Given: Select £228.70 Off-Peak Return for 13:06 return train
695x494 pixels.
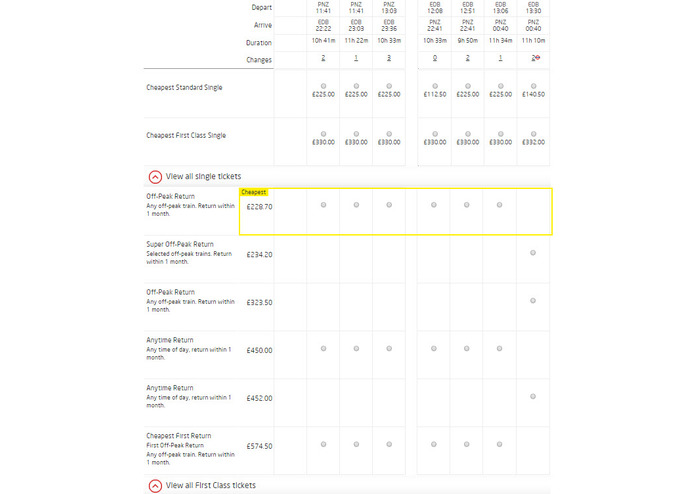Looking at the screenshot, I should (500, 205).
